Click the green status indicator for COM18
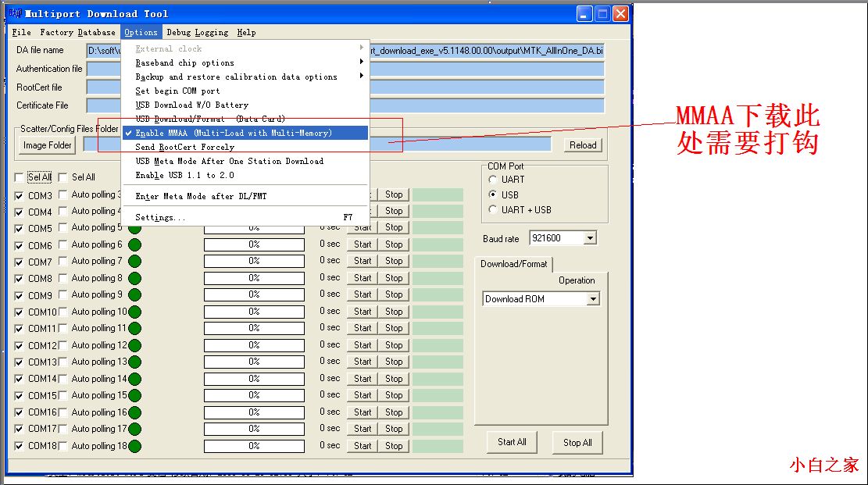This screenshot has width=868, height=485. click(x=134, y=446)
